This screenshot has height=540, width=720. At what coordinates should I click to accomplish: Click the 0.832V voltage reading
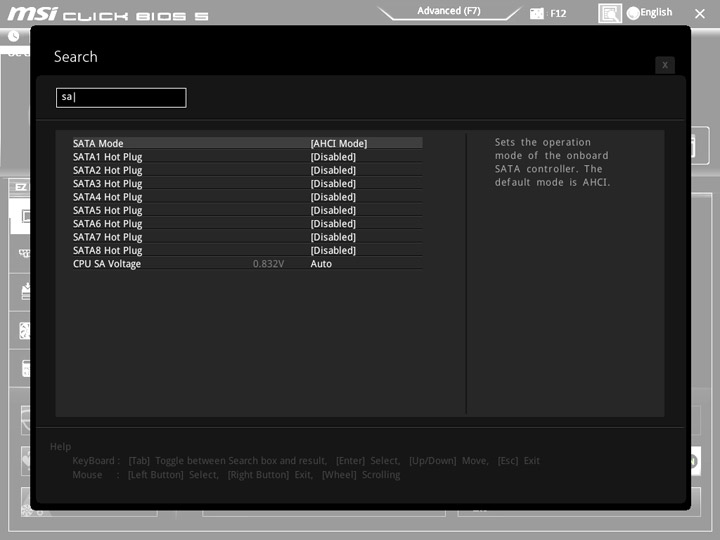pyautogui.click(x=268, y=264)
